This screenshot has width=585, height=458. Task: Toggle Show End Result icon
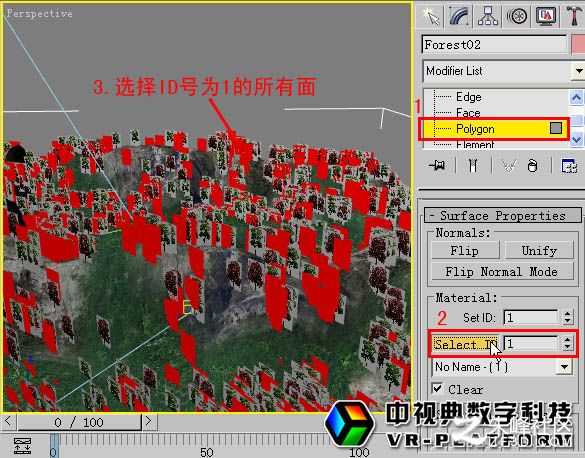[473, 165]
